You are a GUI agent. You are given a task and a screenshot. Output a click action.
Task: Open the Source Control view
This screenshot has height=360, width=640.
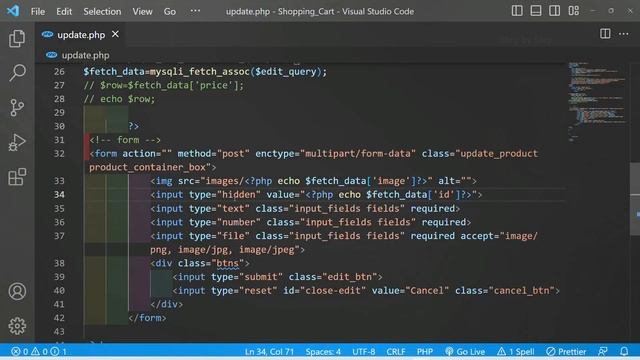click(x=17, y=108)
